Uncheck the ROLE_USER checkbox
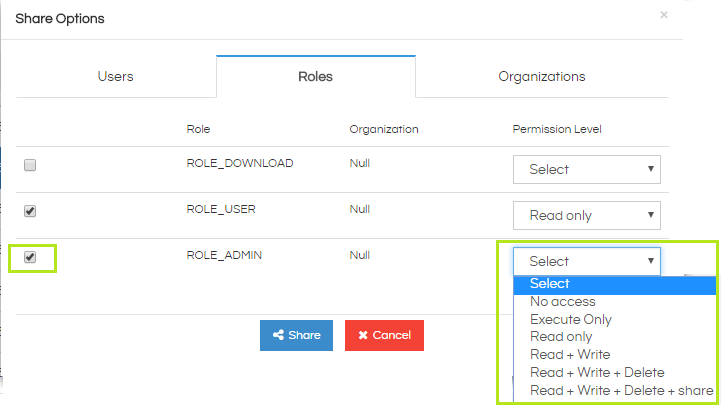The width and height of the screenshot is (721, 405). pos(30,211)
